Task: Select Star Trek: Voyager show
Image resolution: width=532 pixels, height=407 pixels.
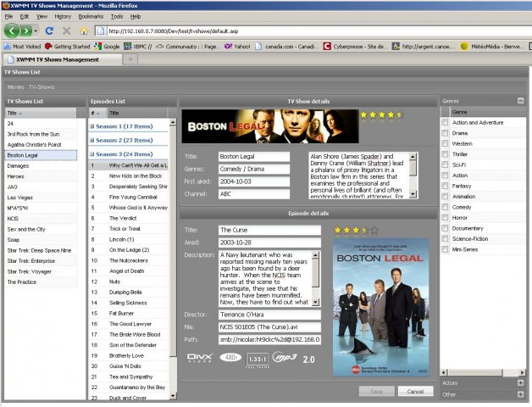Action: pyautogui.click(x=41, y=271)
